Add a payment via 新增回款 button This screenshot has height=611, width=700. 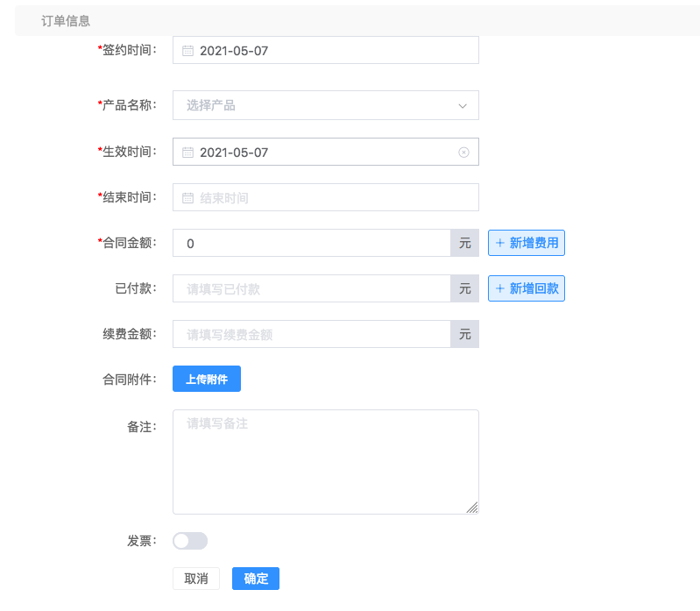click(x=527, y=288)
